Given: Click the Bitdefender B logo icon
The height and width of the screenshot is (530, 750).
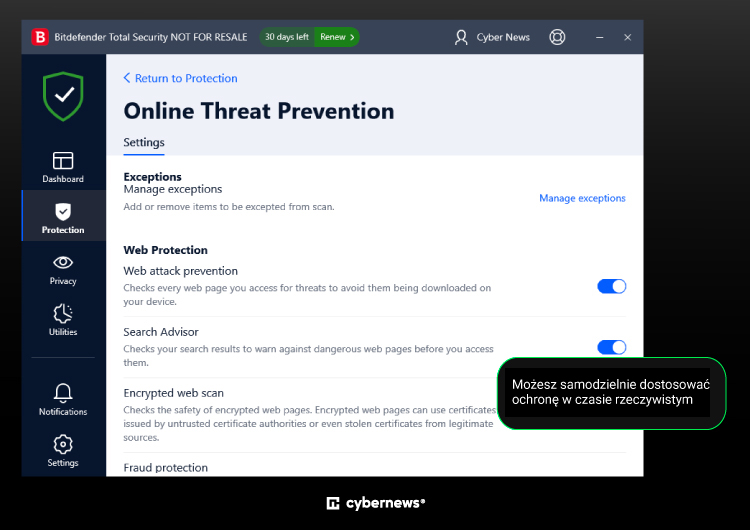Looking at the screenshot, I should [x=40, y=37].
